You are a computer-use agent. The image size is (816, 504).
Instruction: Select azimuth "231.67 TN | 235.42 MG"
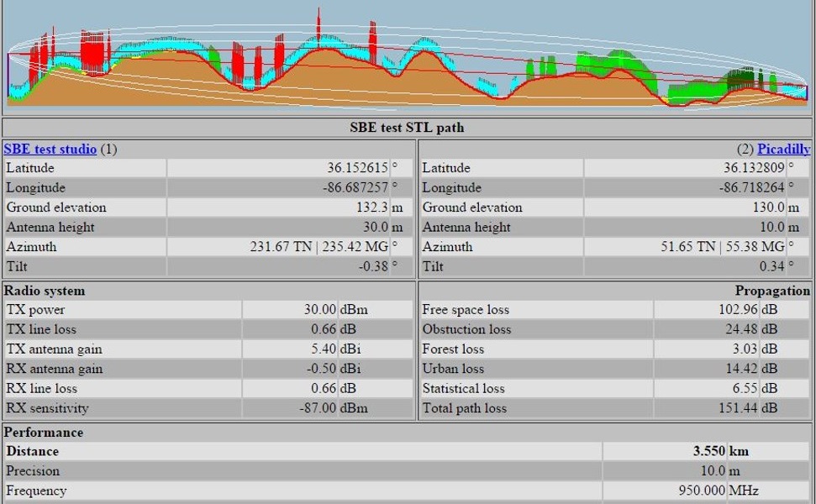(319, 246)
